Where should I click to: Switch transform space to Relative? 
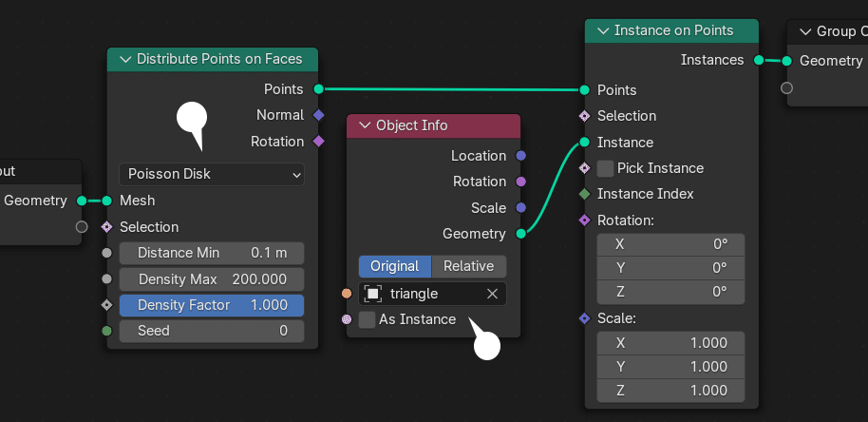(x=468, y=266)
